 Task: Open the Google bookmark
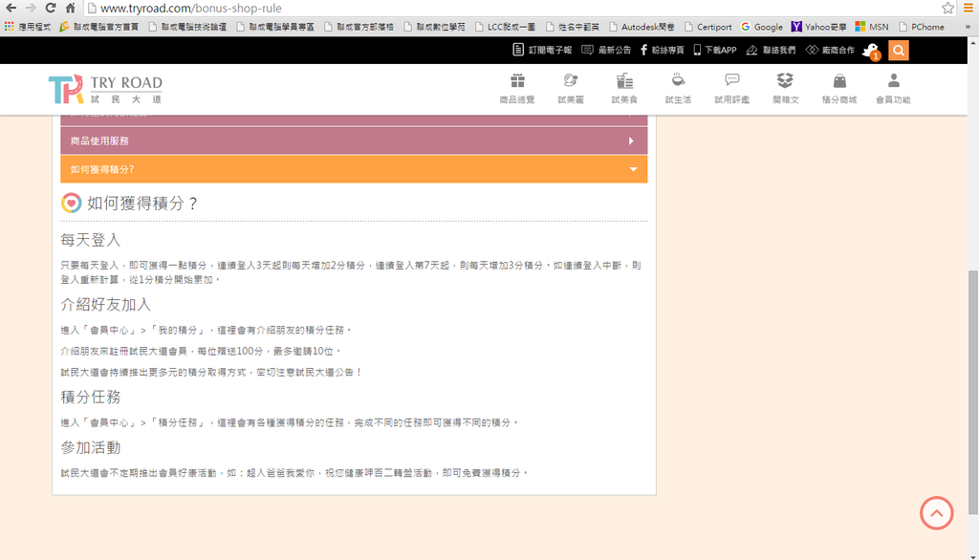pos(762,27)
